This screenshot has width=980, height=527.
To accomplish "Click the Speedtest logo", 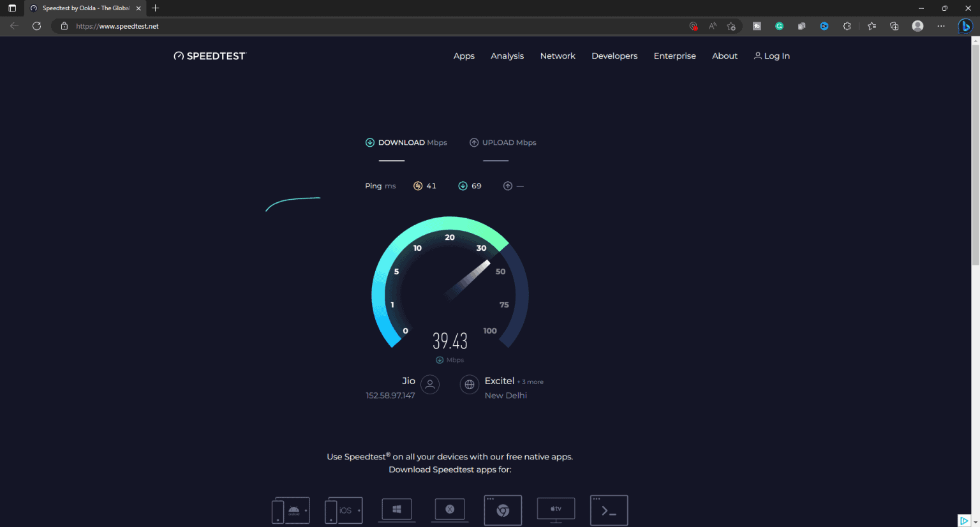I will pyautogui.click(x=209, y=56).
